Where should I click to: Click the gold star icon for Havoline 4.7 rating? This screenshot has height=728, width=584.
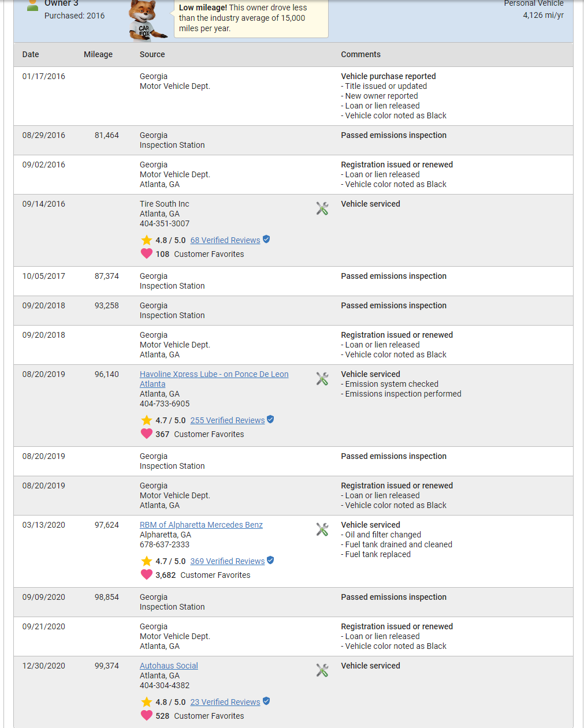point(147,420)
